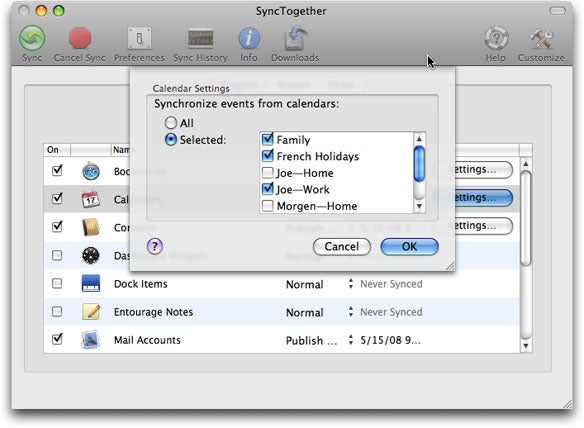The height and width of the screenshot is (428, 584).
Task: Click the toolbar toggle pill button
Action: click(558, 11)
